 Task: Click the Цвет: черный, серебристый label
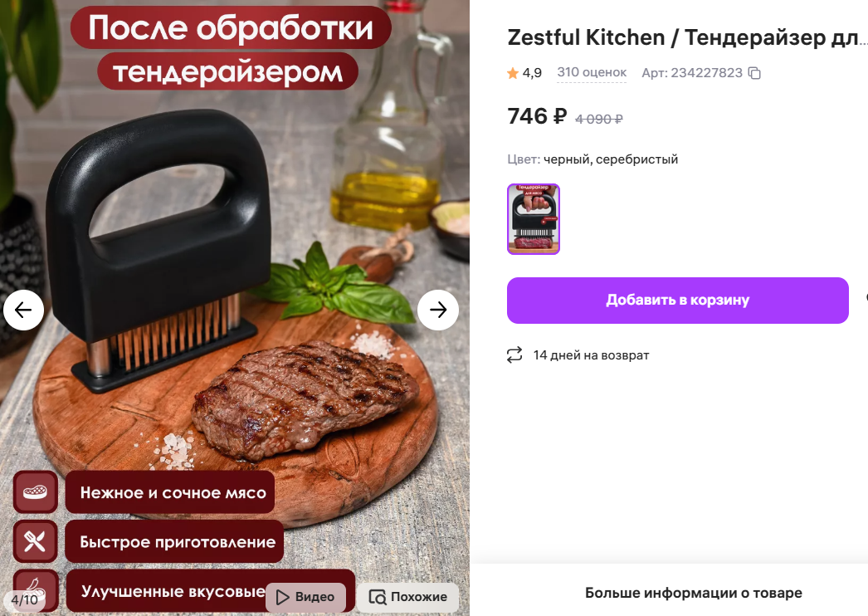click(x=592, y=159)
